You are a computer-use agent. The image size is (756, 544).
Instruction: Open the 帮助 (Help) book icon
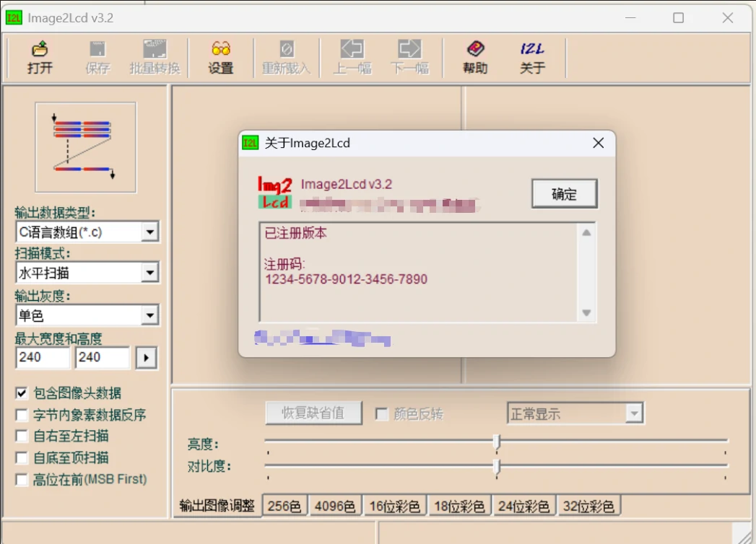click(x=475, y=50)
